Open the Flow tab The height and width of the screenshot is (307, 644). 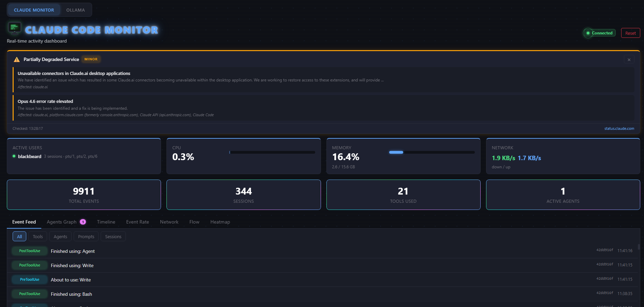click(x=194, y=222)
